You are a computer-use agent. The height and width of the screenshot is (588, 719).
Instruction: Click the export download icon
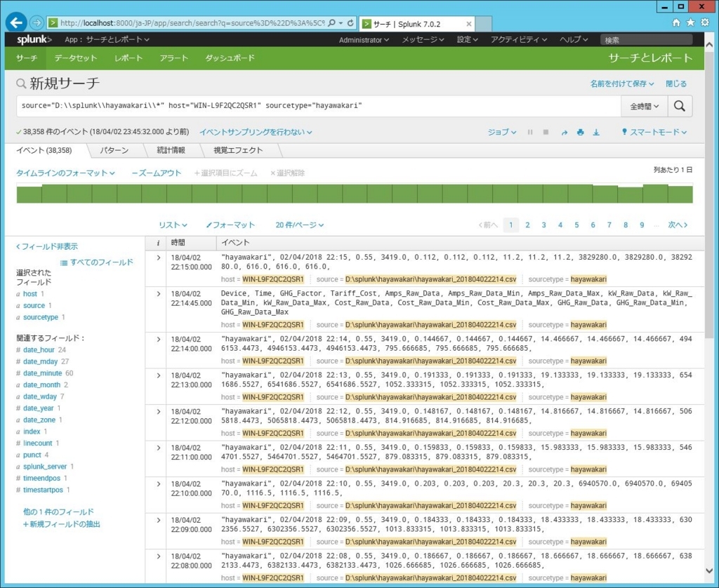point(596,132)
